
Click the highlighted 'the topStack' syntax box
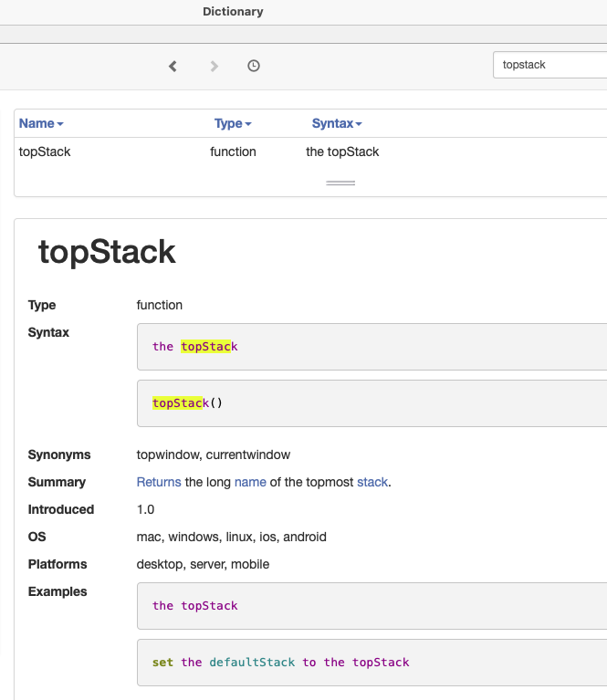pos(194,347)
